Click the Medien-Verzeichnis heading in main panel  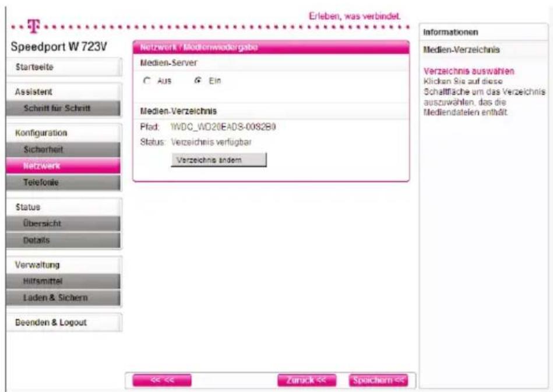(x=178, y=111)
